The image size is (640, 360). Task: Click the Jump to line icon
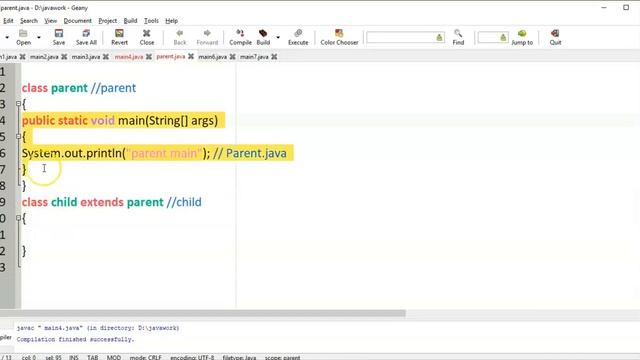pos(522,37)
